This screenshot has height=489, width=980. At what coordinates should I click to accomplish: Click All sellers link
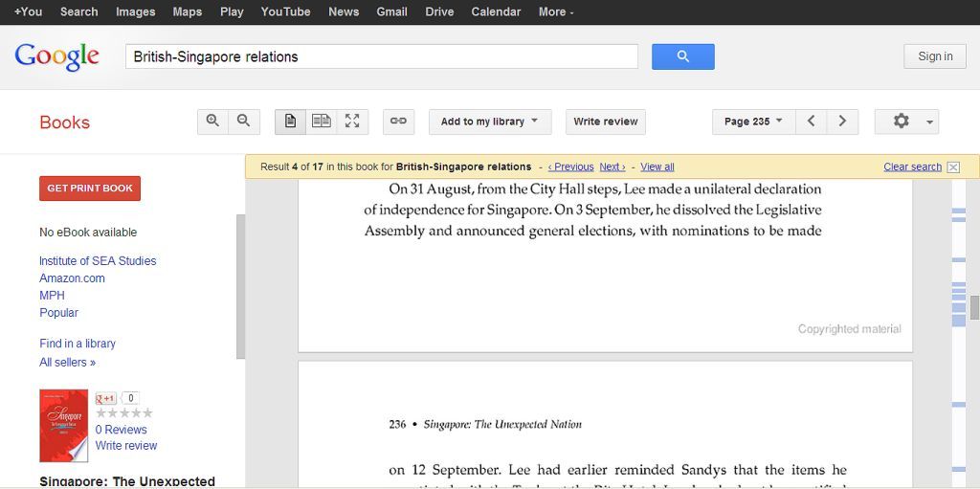tap(68, 362)
